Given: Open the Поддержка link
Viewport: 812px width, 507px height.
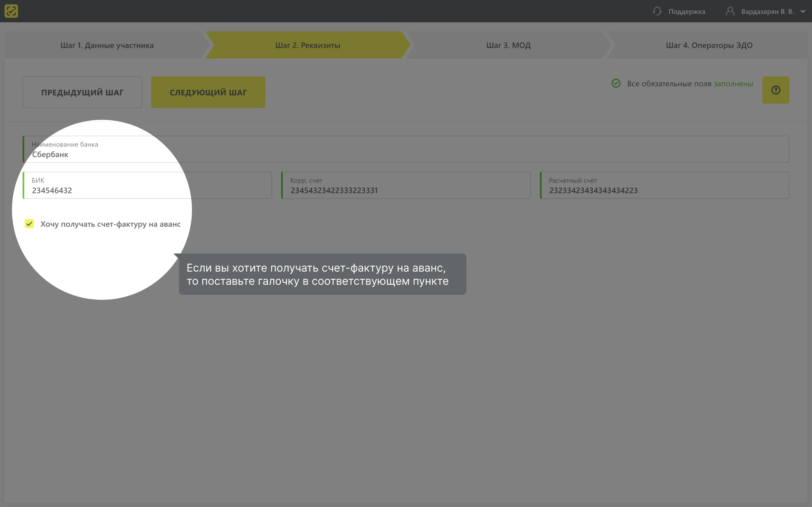Looking at the screenshot, I should (687, 12).
